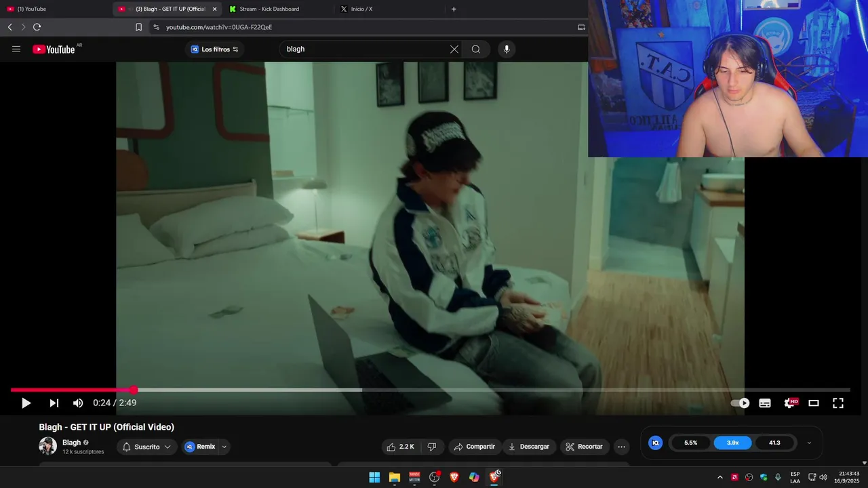Screen dimensions: 868x488
Task: Switch to the Inicio / X tab
Action: tap(390, 9)
